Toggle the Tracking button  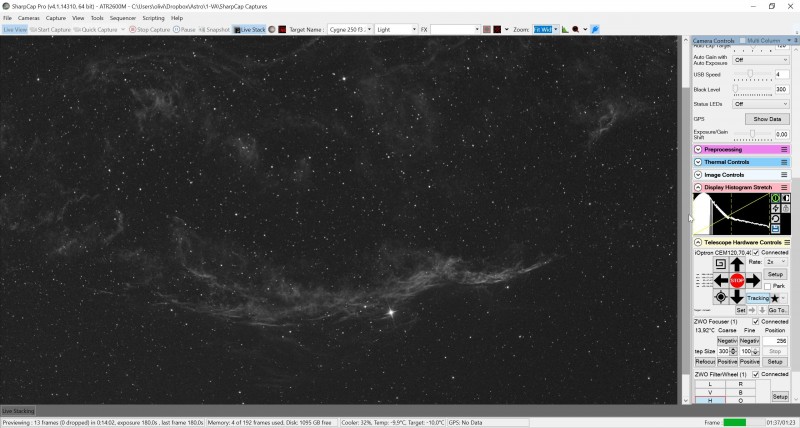click(x=758, y=298)
